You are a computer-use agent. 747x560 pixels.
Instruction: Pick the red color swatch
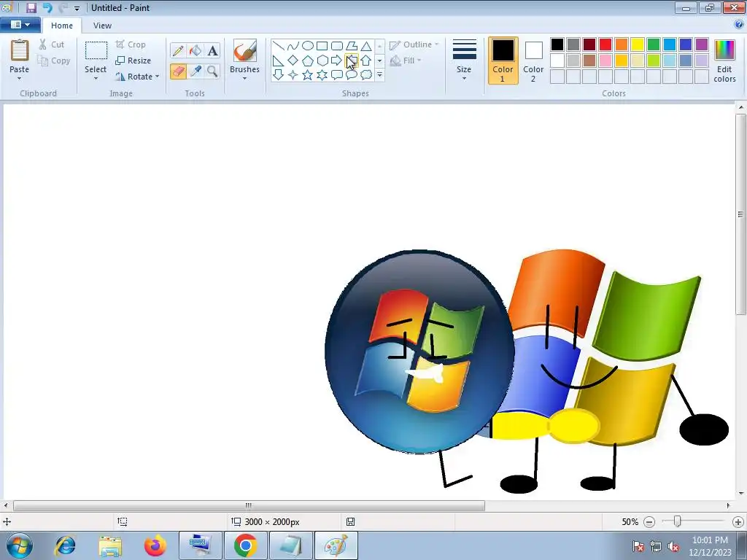coord(605,44)
